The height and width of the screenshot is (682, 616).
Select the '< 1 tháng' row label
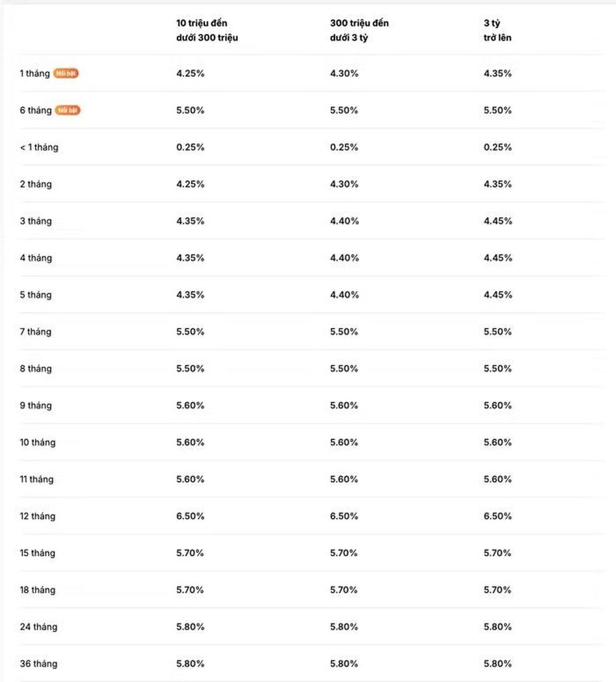pyautogui.click(x=39, y=147)
